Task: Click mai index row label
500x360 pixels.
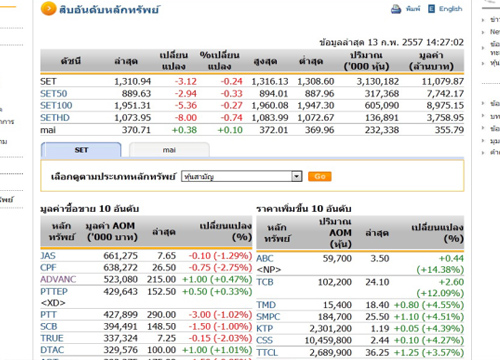Action: click(x=48, y=130)
